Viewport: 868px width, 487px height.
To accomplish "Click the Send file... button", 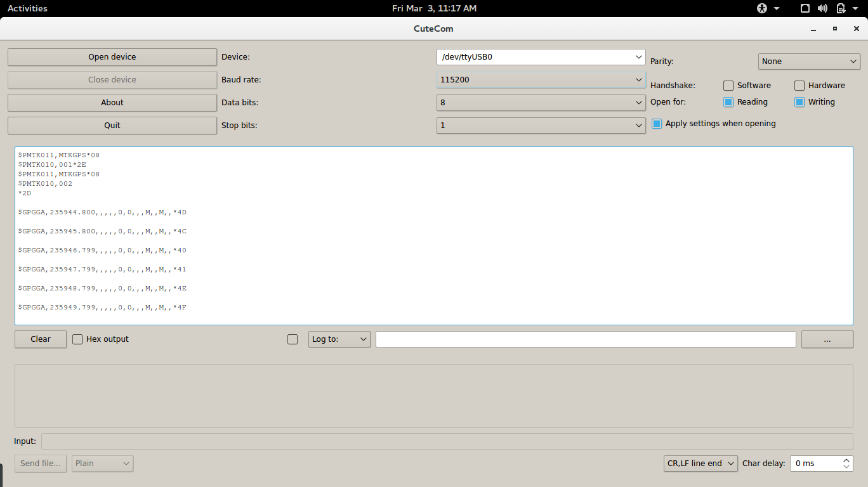I will (x=41, y=464).
